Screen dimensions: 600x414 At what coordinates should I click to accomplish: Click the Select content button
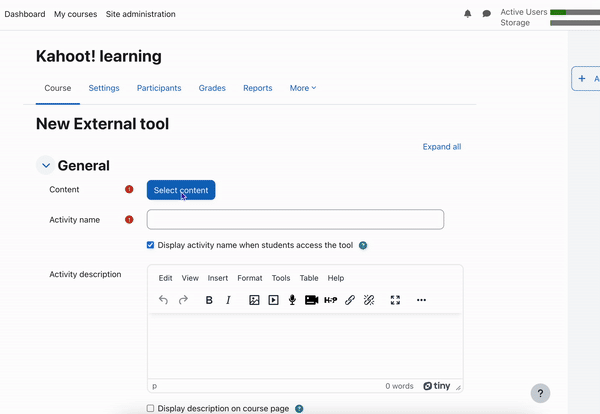181,190
